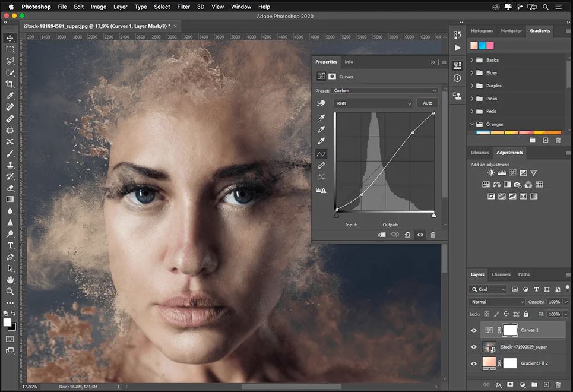Reset Curves adjustment to defaults
The height and width of the screenshot is (392, 573).
pos(407,235)
